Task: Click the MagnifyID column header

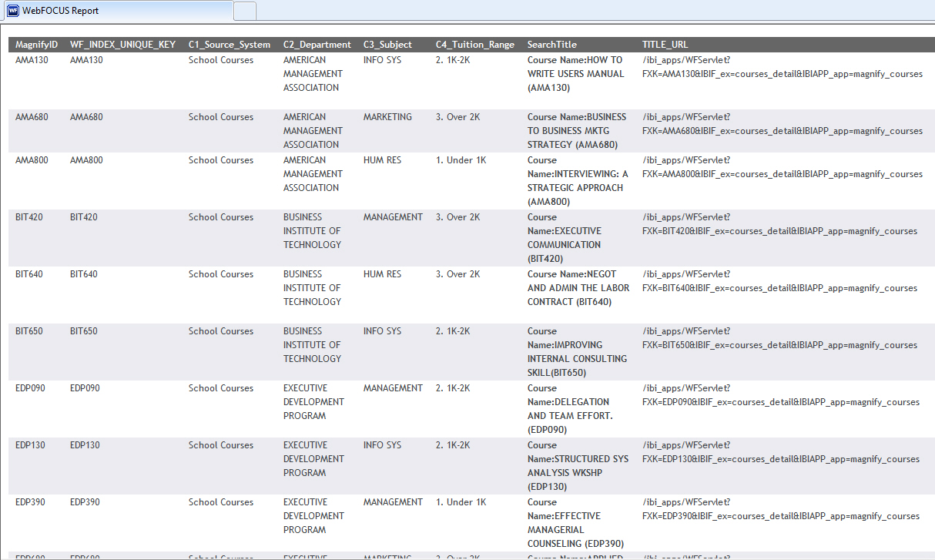Action: 37,45
